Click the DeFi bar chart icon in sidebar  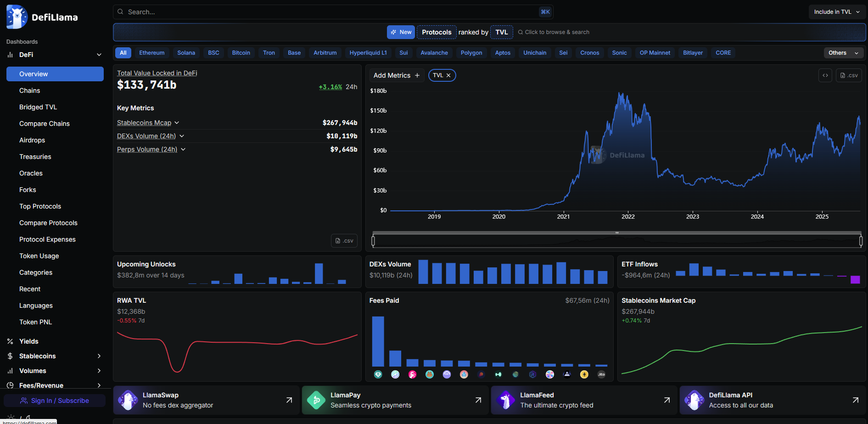(10, 55)
